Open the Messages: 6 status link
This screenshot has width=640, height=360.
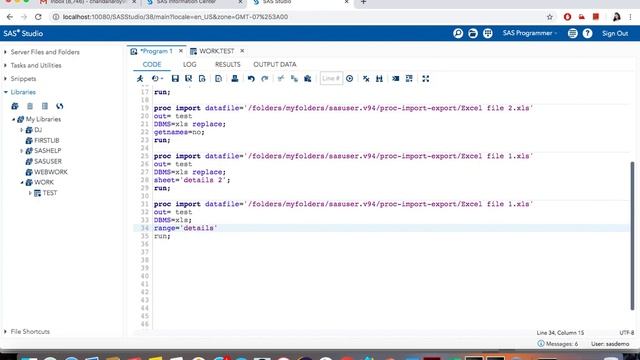558,344
